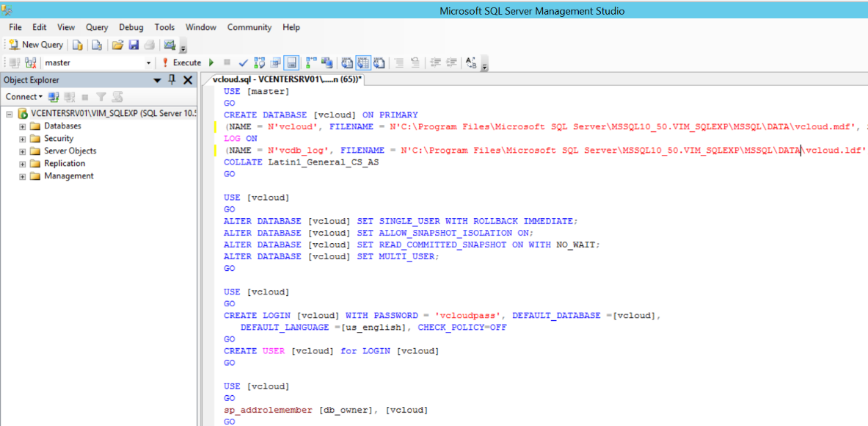Expand the Replication folder
The height and width of the screenshot is (426, 868).
(x=22, y=163)
